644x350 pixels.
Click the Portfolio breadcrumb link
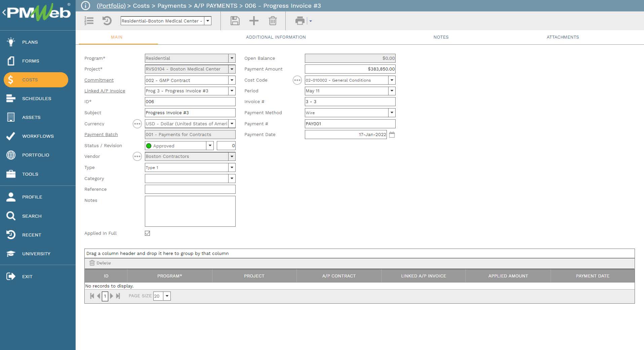(111, 6)
